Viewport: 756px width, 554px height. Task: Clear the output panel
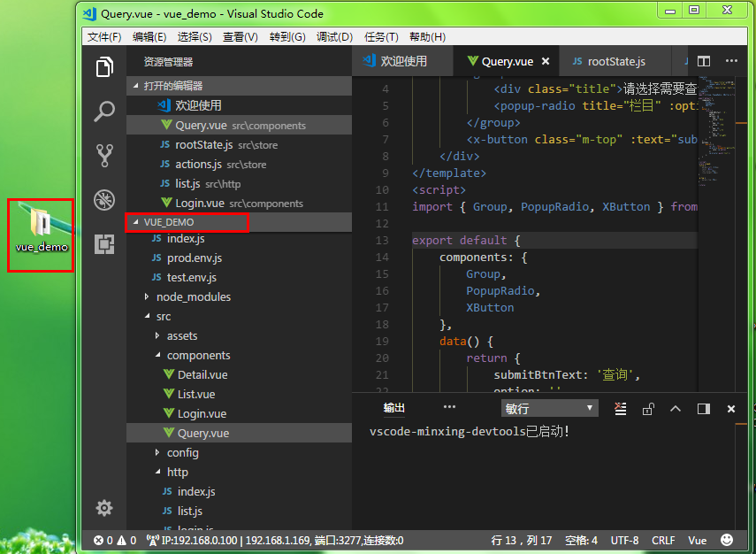621,409
